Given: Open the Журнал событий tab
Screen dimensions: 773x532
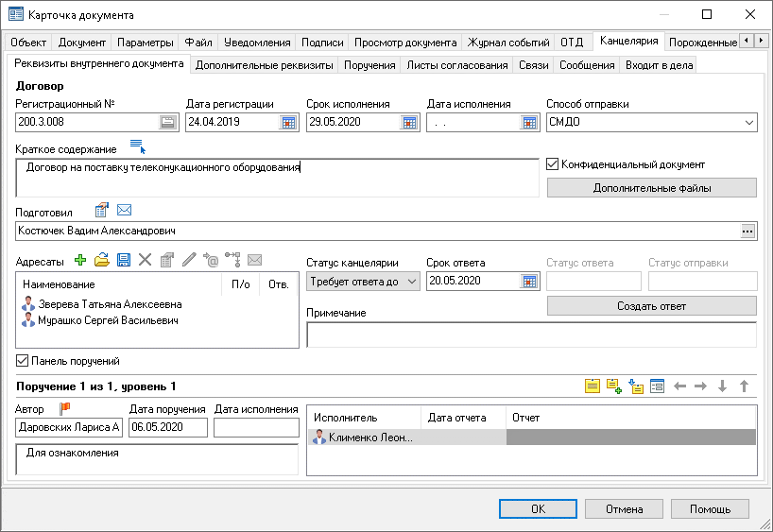Looking at the screenshot, I should [508, 43].
